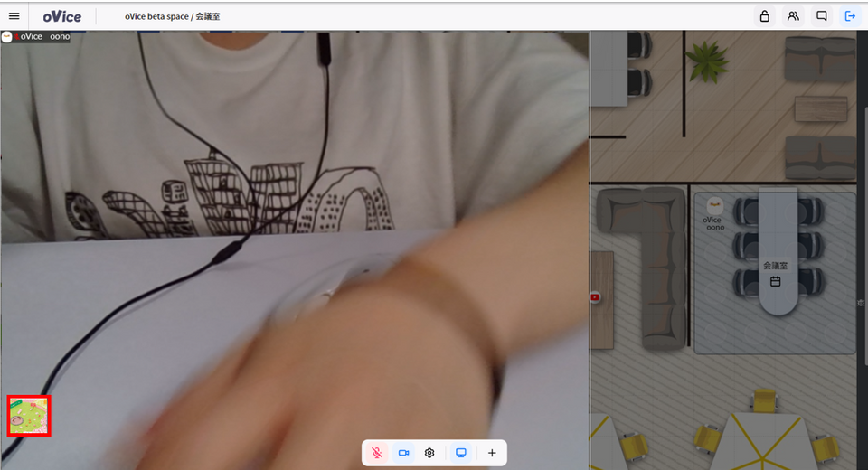Open the chat panel icon
868x470 pixels.
822,16
